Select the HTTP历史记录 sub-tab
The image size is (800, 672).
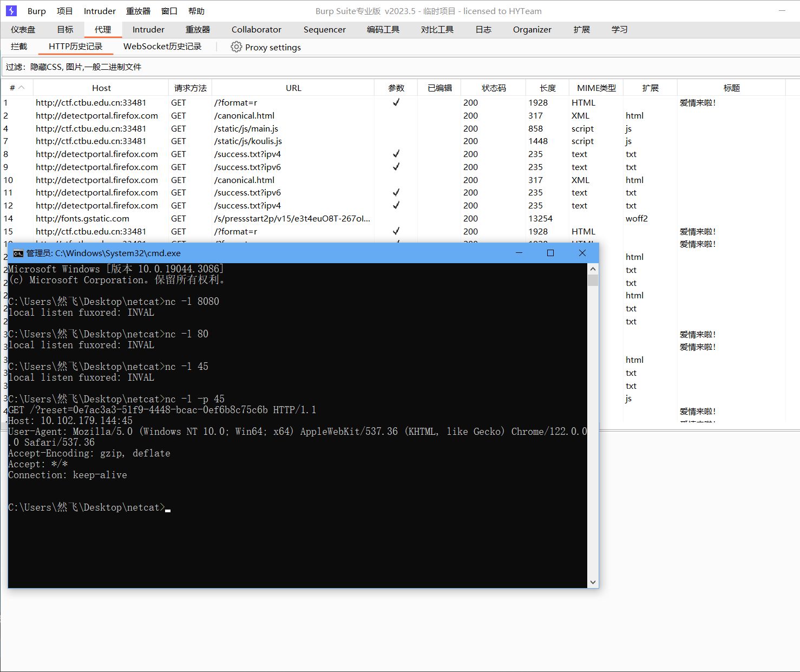76,47
